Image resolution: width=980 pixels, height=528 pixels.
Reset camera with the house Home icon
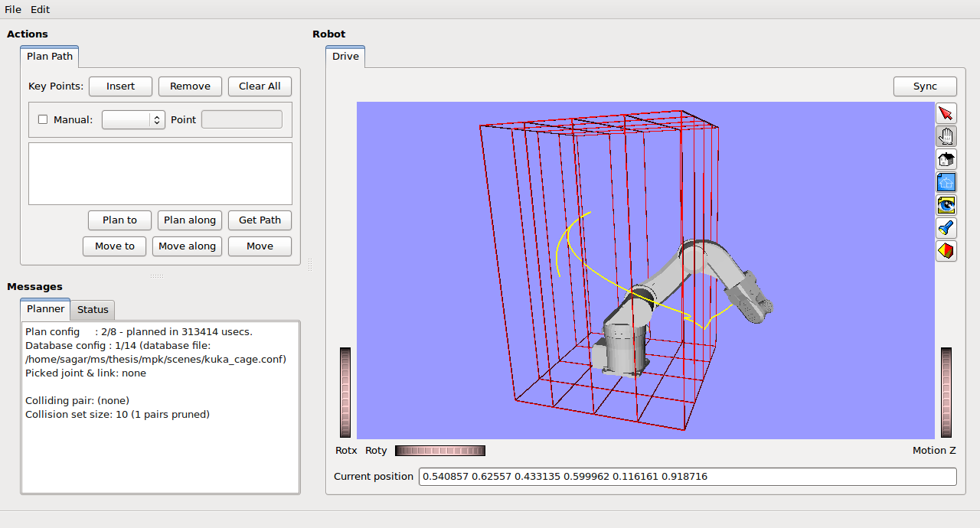(946, 159)
